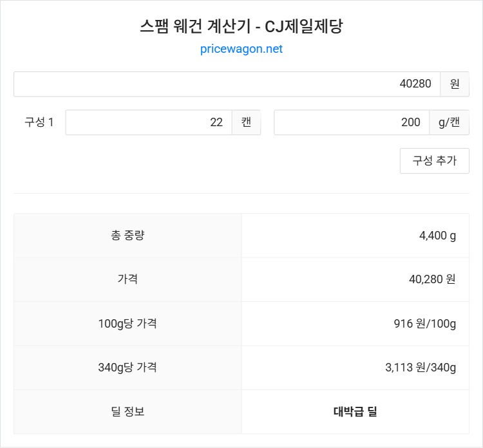Click the 캔 unit suffix
Viewport: 483px width, 448px height.
[246, 122]
